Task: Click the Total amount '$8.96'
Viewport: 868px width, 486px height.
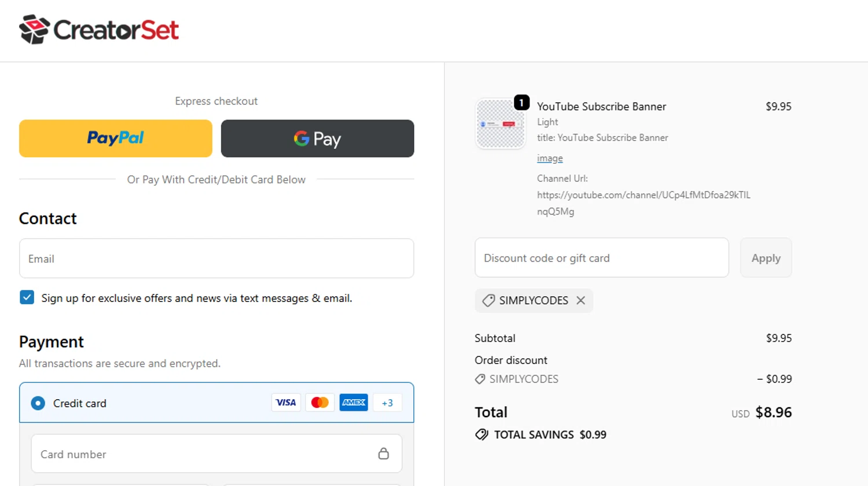Action: [774, 413]
